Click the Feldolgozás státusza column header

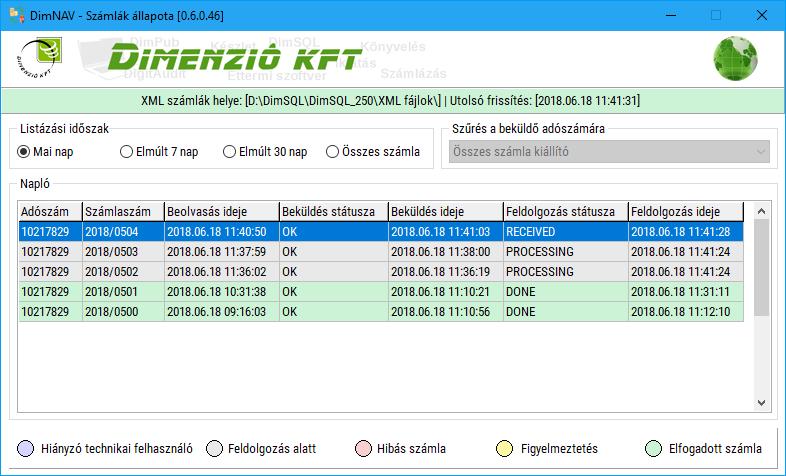pos(565,211)
